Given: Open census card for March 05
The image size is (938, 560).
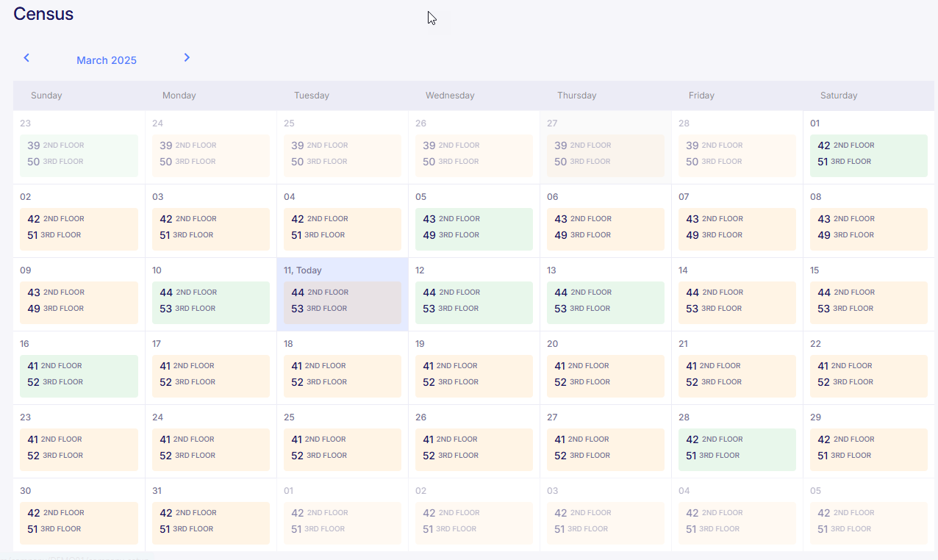Looking at the screenshot, I should pos(474,229).
